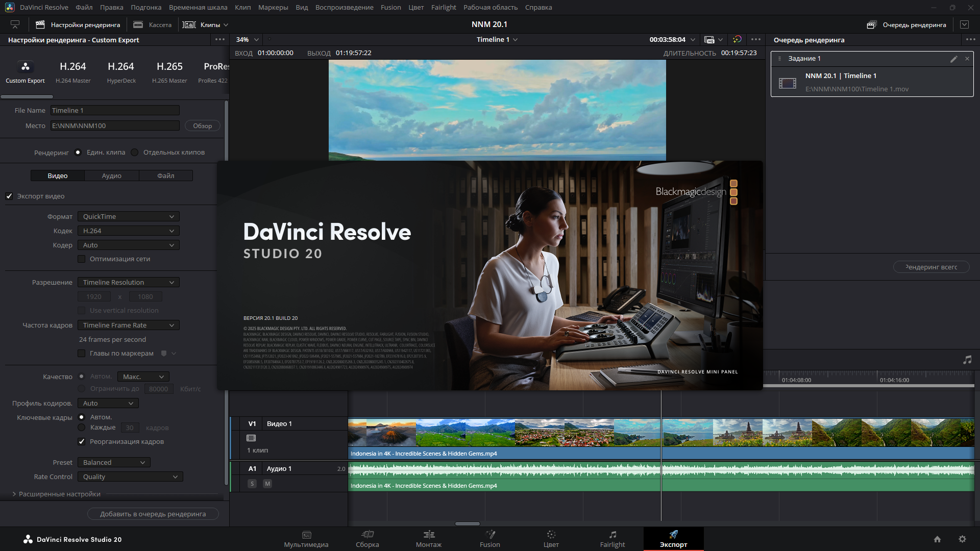The image size is (980, 551).
Task: Switch to the Аудио settings tab
Action: 112,176
